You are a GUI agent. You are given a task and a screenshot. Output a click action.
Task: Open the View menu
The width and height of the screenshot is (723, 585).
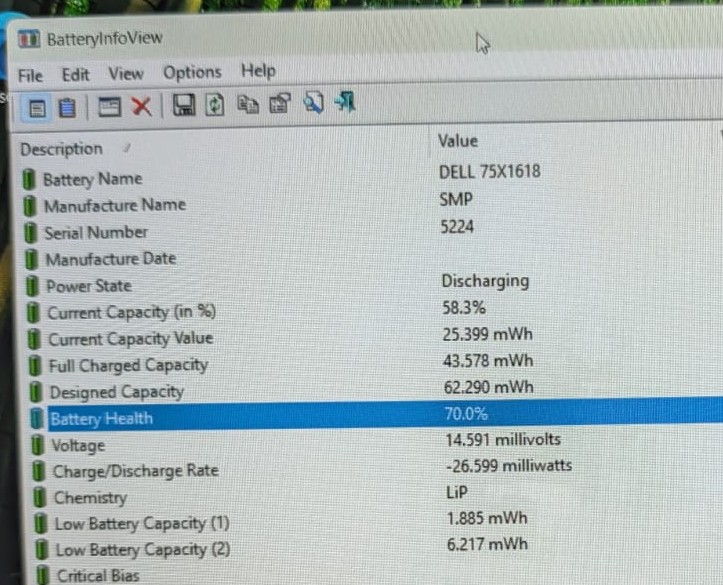126,73
